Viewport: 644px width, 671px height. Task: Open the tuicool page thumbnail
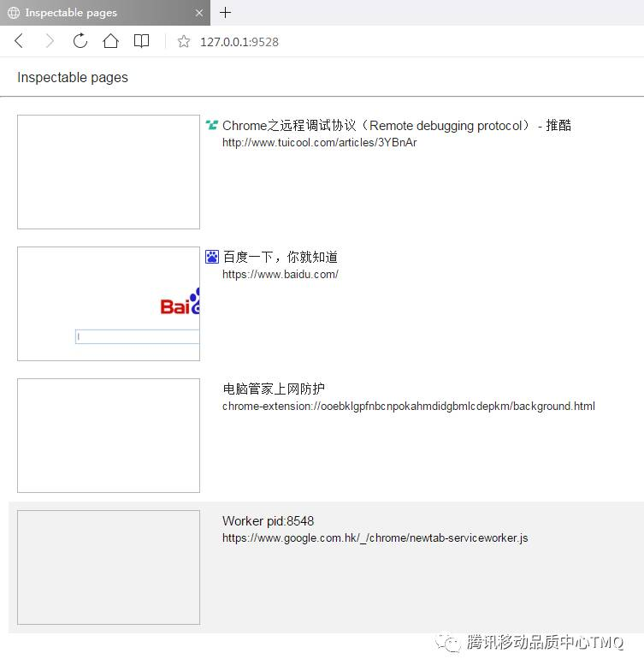pyautogui.click(x=109, y=172)
